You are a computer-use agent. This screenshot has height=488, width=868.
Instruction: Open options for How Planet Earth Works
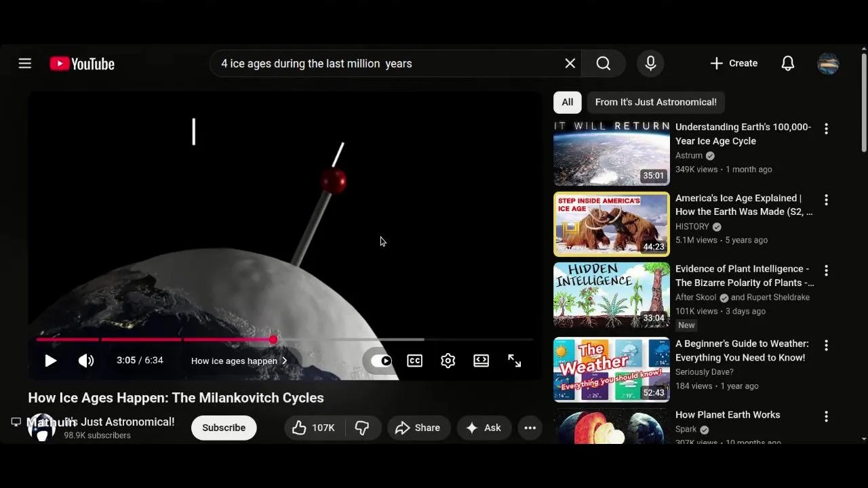click(826, 417)
